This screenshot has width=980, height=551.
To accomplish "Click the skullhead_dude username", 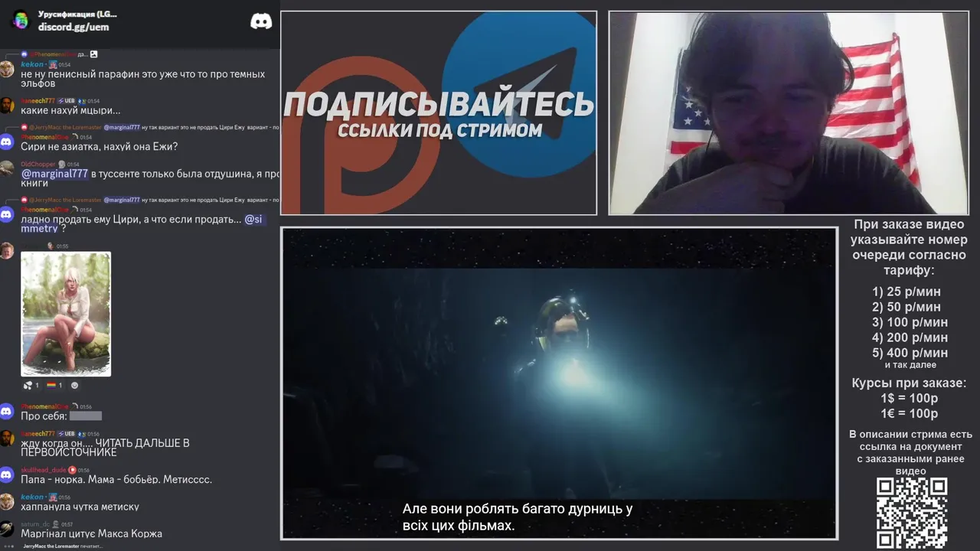I will click(44, 470).
